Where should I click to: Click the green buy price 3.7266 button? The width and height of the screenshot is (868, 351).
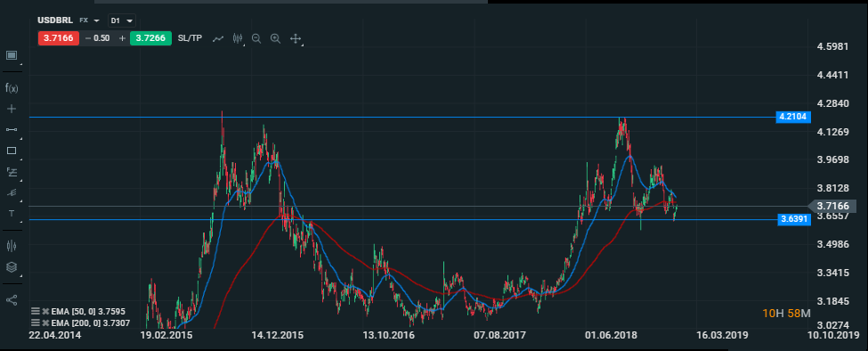150,38
